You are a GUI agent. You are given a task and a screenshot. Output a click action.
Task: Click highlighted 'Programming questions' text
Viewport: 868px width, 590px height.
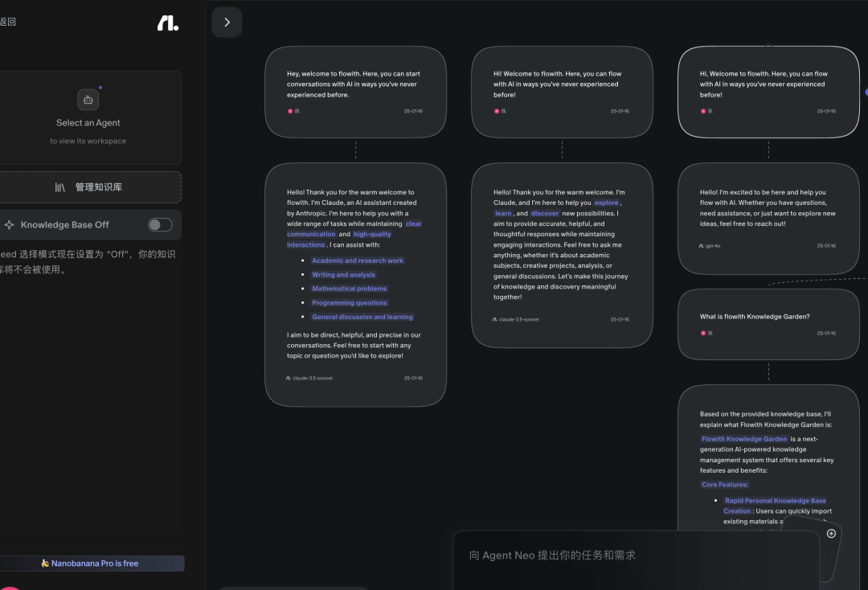click(x=350, y=303)
